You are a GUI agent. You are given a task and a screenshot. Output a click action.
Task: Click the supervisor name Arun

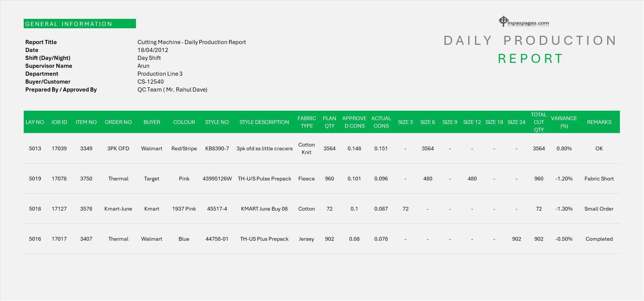[143, 66]
